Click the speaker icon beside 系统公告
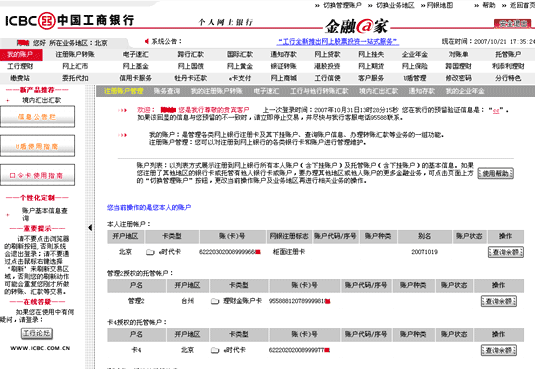Viewport: 535px width, 370px height. (x=146, y=41)
